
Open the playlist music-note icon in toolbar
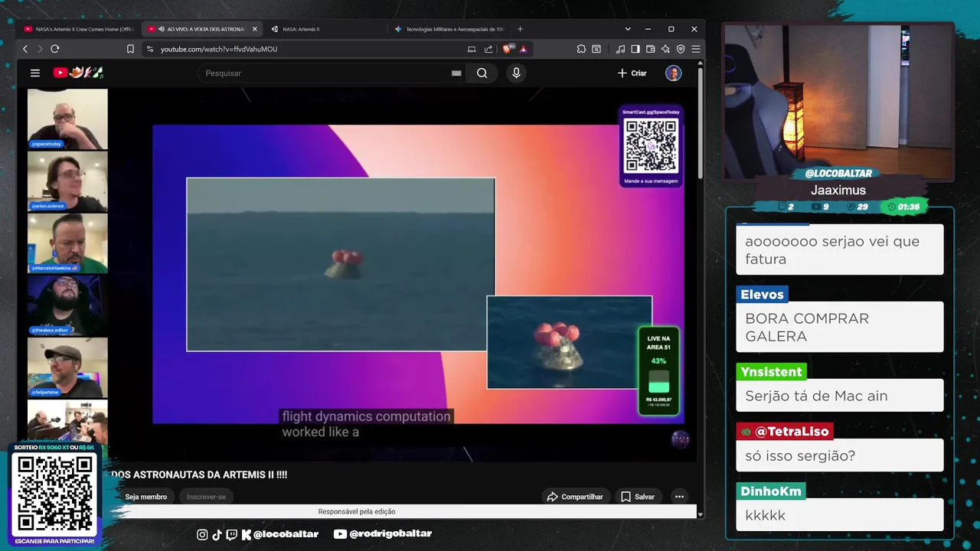click(x=620, y=49)
